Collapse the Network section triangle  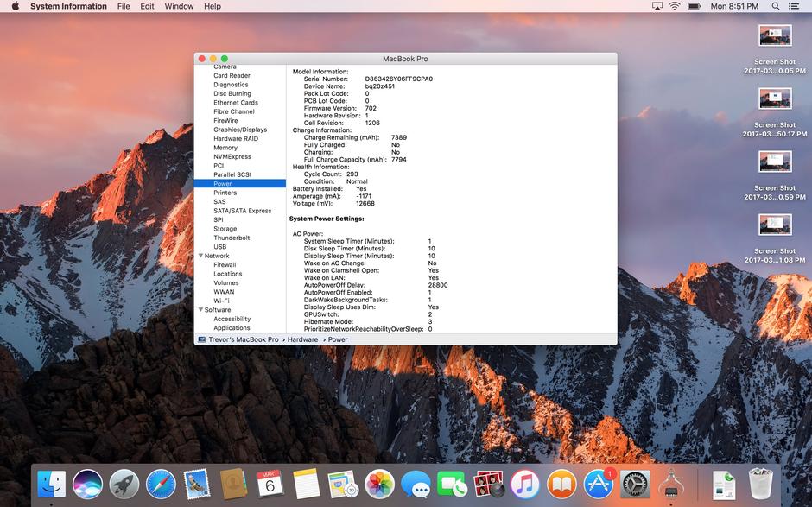pos(200,256)
